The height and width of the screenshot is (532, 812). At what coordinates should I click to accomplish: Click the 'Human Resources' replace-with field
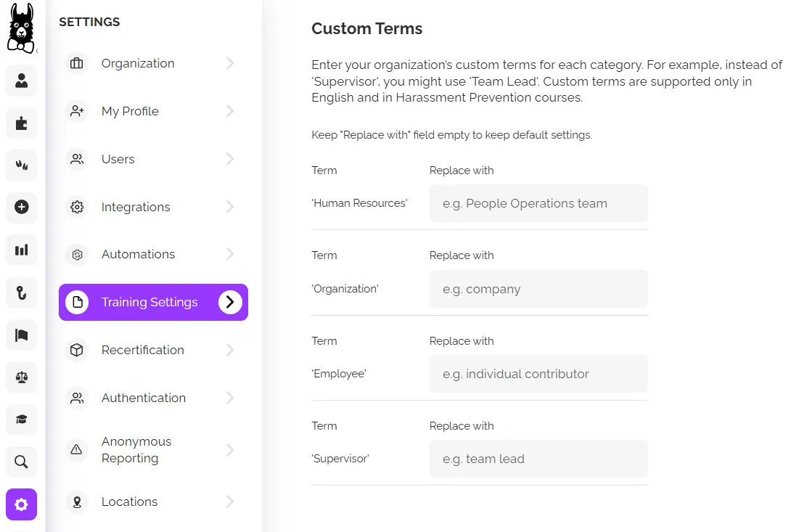click(538, 204)
